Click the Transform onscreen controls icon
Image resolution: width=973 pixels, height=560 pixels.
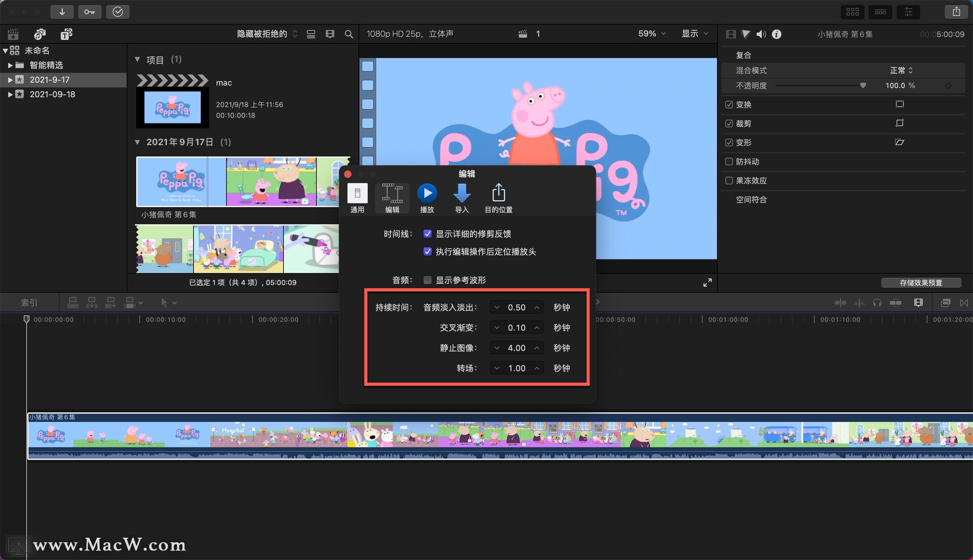[x=900, y=104]
